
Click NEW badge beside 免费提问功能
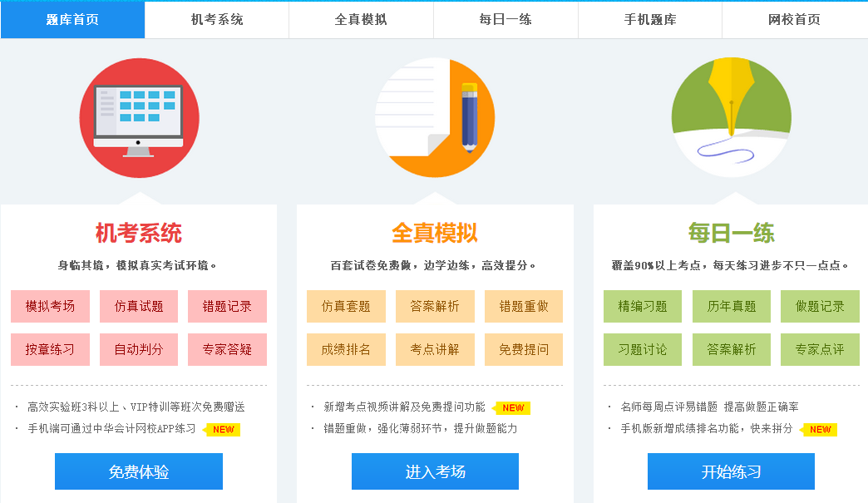click(x=513, y=408)
